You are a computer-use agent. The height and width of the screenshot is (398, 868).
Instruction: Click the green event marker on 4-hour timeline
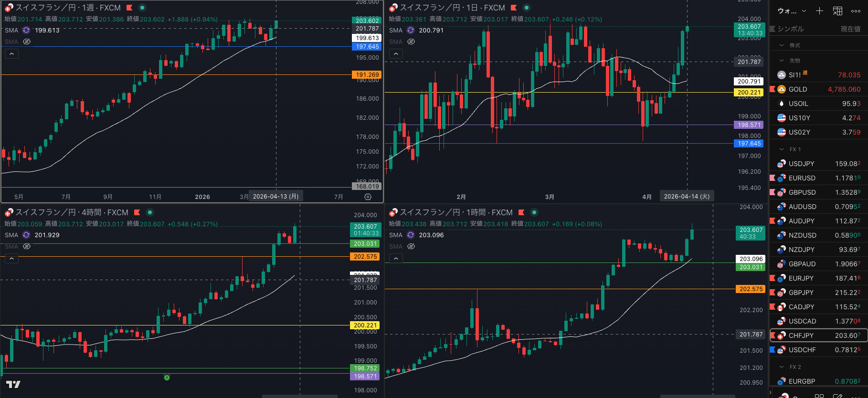[167, 377]
